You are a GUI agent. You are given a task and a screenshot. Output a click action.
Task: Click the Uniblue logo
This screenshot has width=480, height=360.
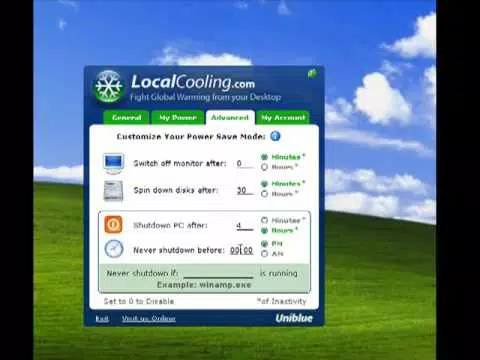coord(294,318)
